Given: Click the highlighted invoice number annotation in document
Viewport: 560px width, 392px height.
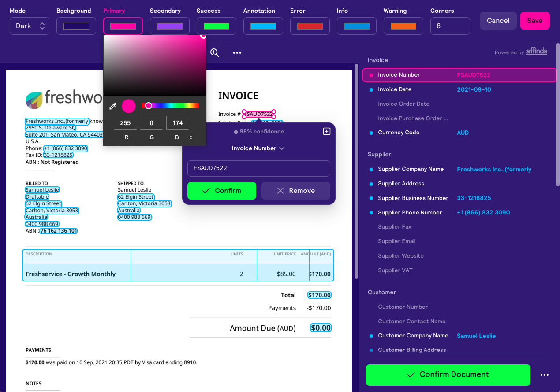Looking at the screenshot, I should tap(259, 114).
